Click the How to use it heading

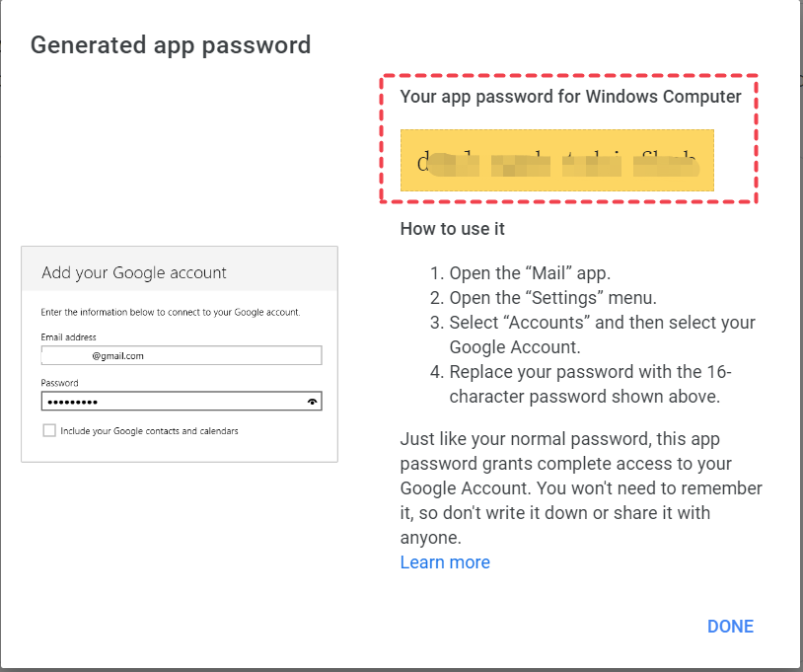tap(452, 228)
